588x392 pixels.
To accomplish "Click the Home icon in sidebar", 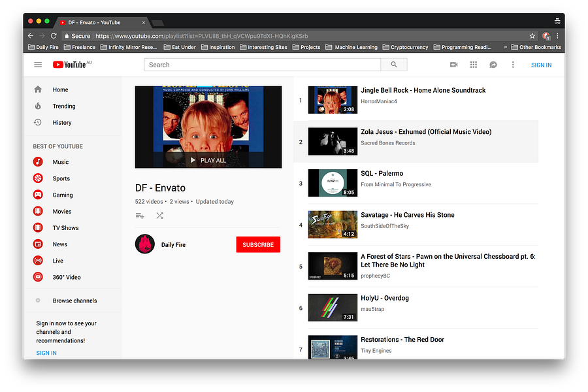I will pyautogui.click(x=38, y=90).
